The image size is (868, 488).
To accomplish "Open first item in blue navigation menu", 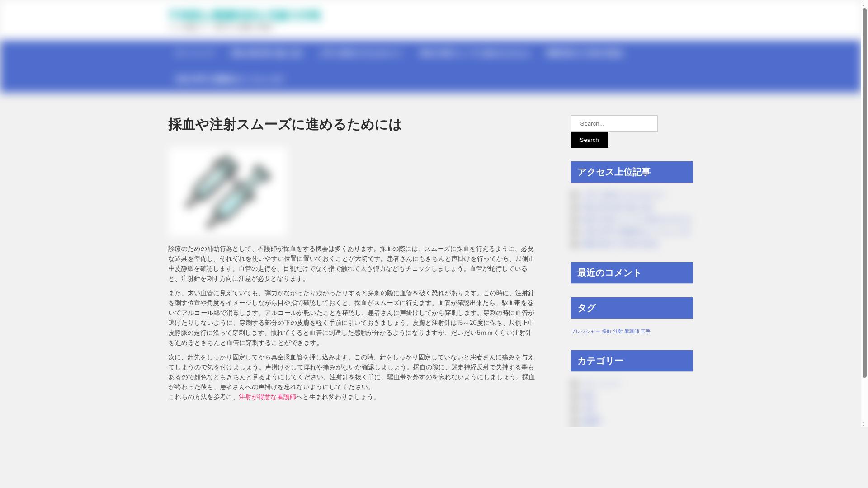I will (x=193, y=53).
